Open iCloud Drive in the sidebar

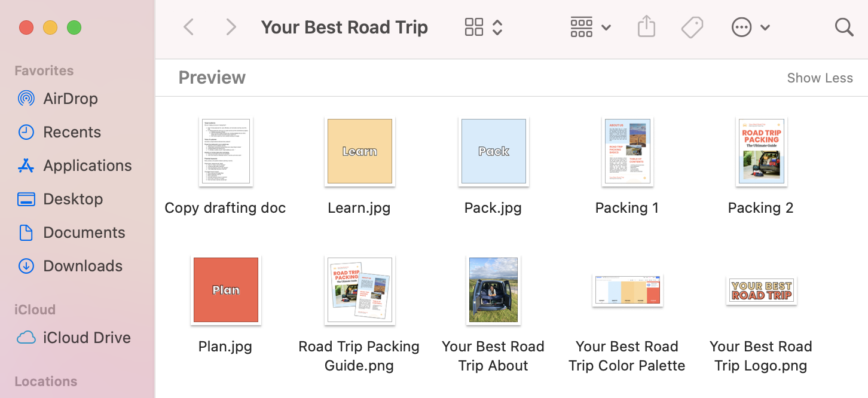pyautogui.click(x=87, y=338)
